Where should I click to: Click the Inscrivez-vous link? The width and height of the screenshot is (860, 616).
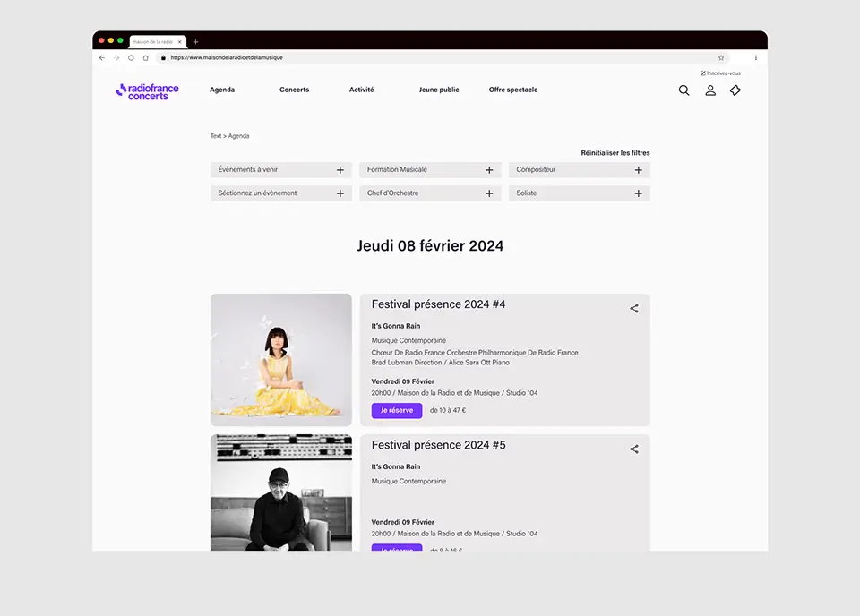[720, 73]
